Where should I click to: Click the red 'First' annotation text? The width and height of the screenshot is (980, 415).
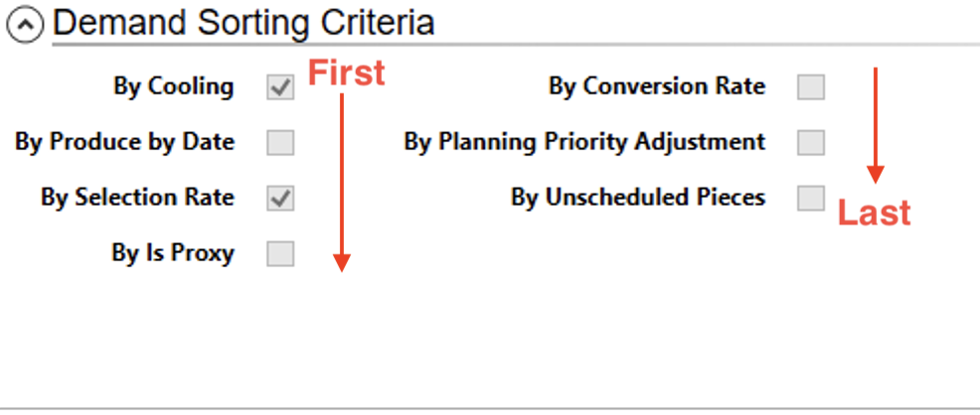point(345,72)
